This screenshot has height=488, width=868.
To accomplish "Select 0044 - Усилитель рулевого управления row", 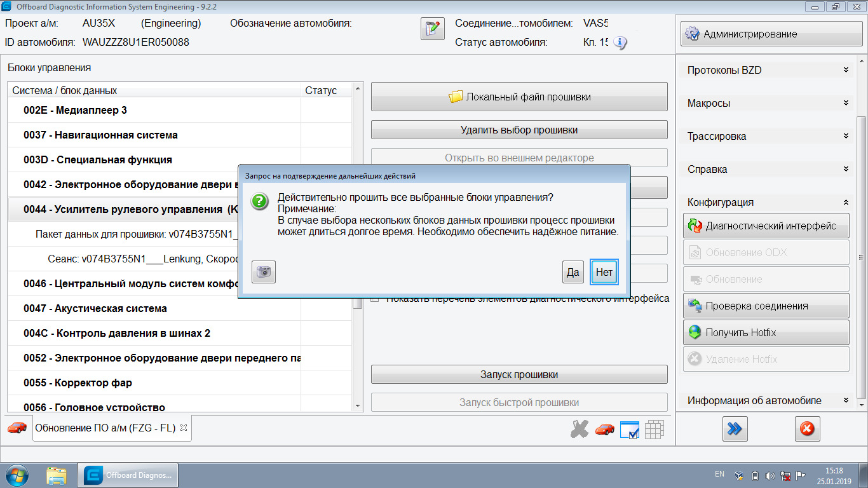I will point(123,209).
